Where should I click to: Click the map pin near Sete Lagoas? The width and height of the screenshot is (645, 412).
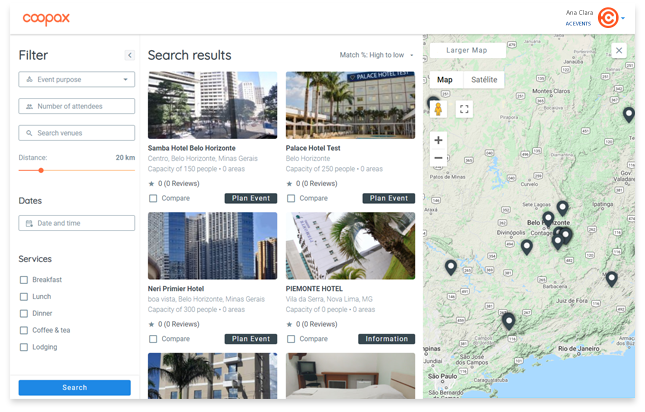[x=562, y=207]
